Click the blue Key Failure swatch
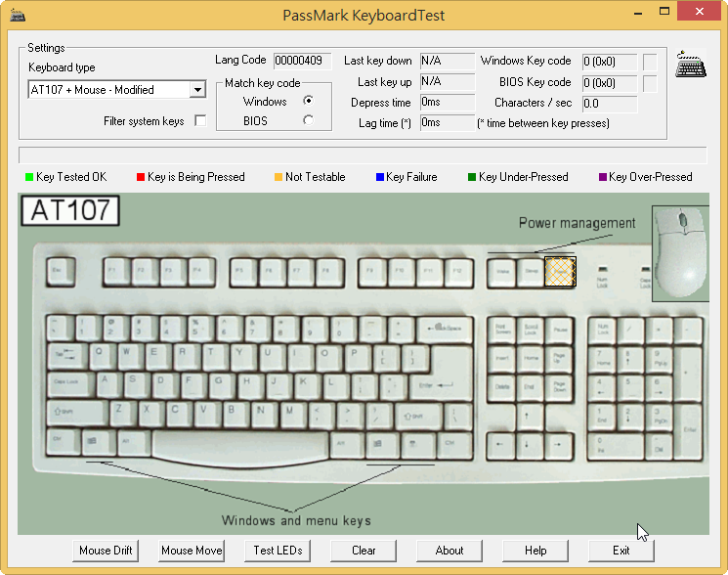728x575 pixels. [380, 177]
